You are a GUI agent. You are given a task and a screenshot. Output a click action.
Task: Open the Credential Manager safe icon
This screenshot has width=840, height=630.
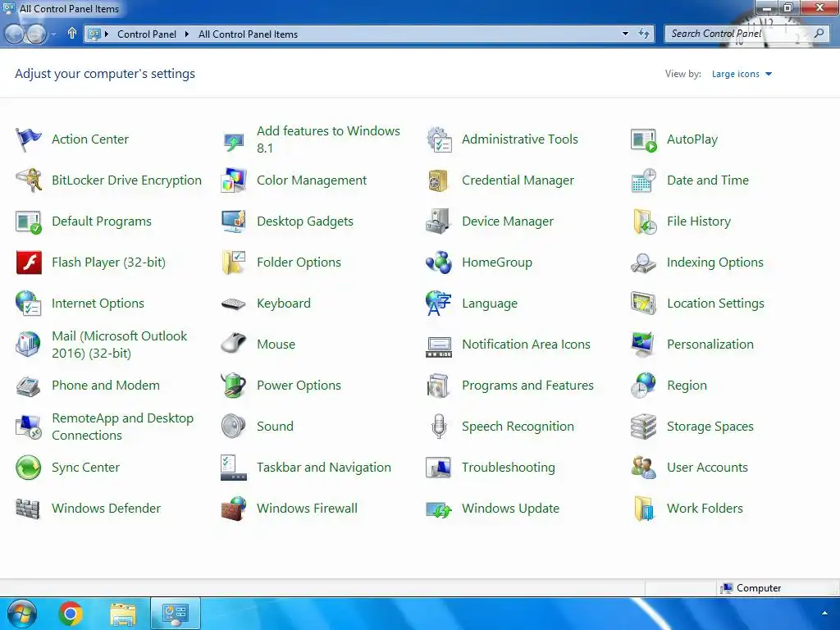[439, 180]
